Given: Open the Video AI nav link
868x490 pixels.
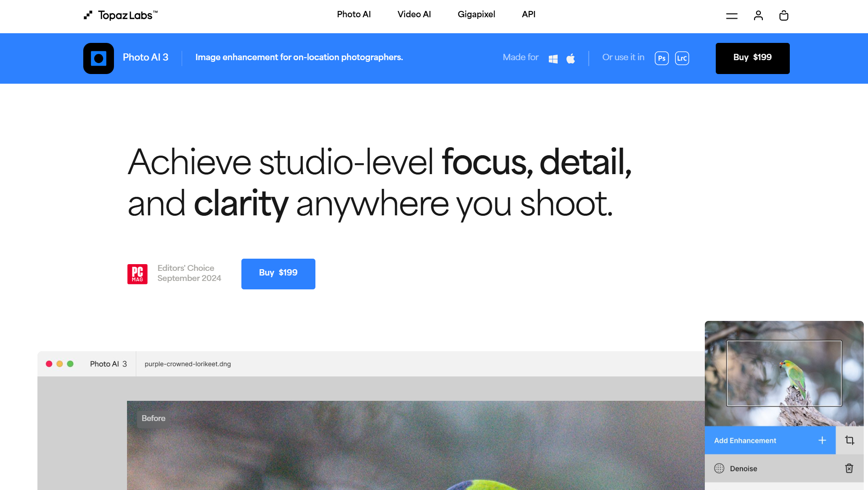Looking at the screenshot, I should click(x=414, y=14).
